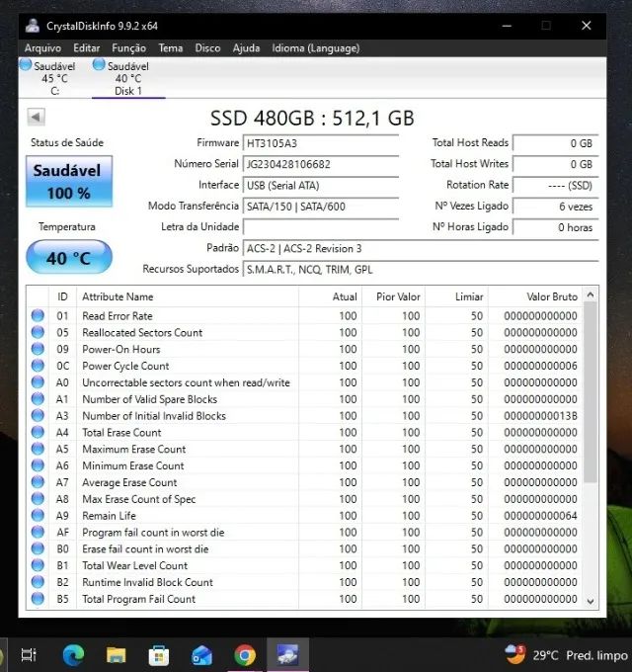Select the Disk 1 tab
632x672 pixels.
(x=128, y=78)
